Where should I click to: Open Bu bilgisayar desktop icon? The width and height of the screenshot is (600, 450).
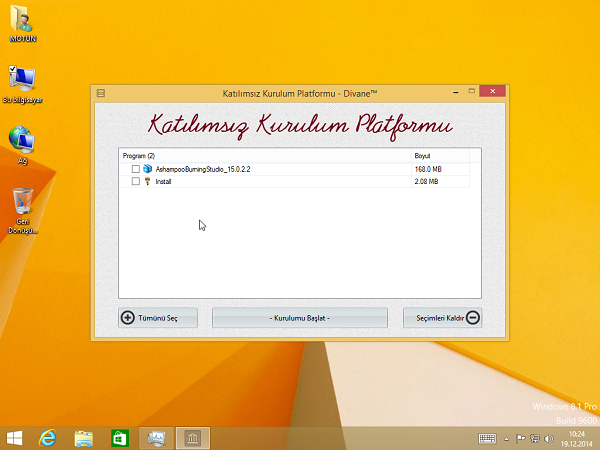22,80
